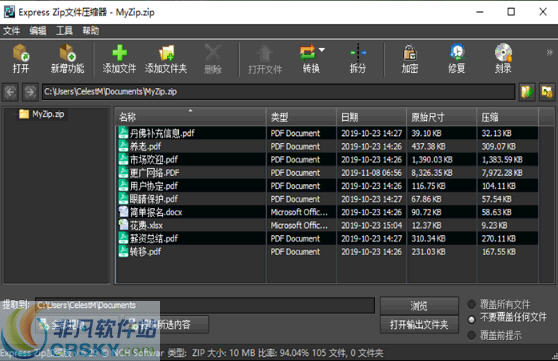
Task: Sort by the 压缩 column header
Action: click(507, 117)
